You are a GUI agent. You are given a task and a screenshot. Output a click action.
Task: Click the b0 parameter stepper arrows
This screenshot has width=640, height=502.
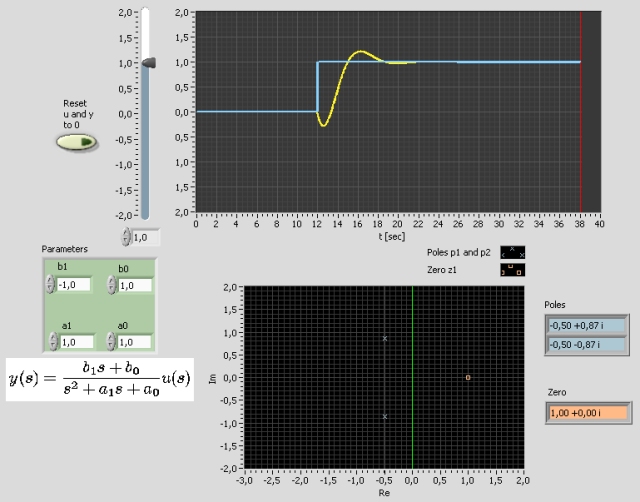(x=111, y=285)
